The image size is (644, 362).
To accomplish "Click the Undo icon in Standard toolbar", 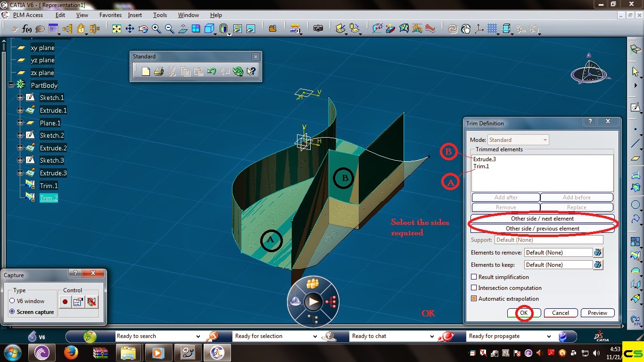I will pyautogui.click(x=212, y=71).
